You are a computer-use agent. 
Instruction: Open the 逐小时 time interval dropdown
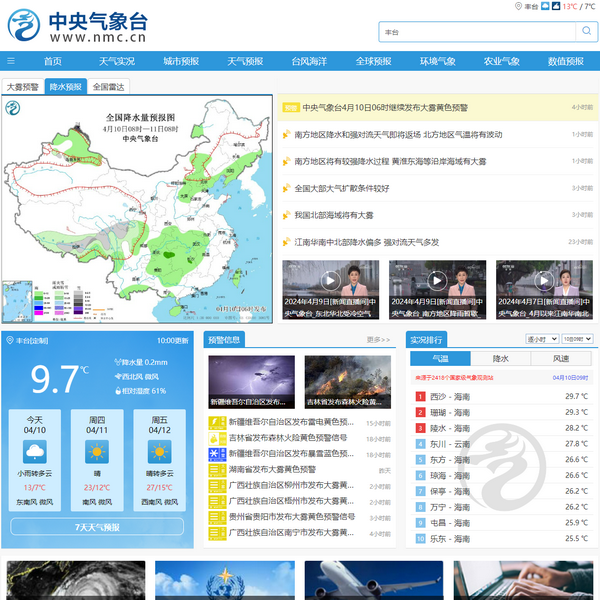click(542, 340)
